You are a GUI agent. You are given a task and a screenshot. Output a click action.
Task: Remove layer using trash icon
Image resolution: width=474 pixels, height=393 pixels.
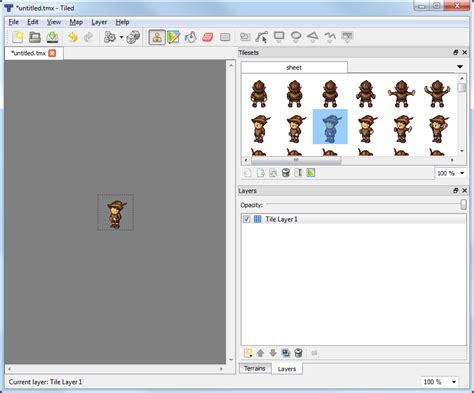pyautogui.click(x=298, y=353)
